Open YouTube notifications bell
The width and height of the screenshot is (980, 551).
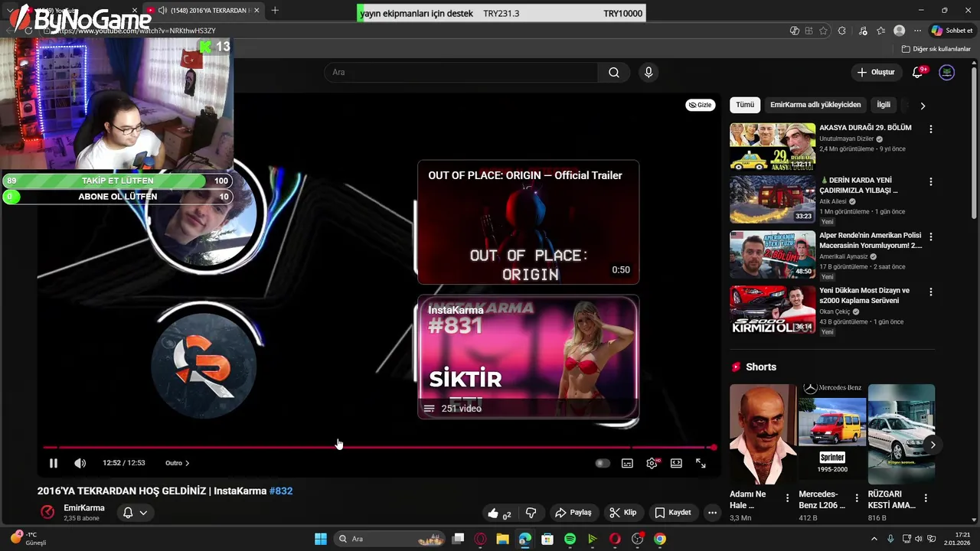pos(918,72)
